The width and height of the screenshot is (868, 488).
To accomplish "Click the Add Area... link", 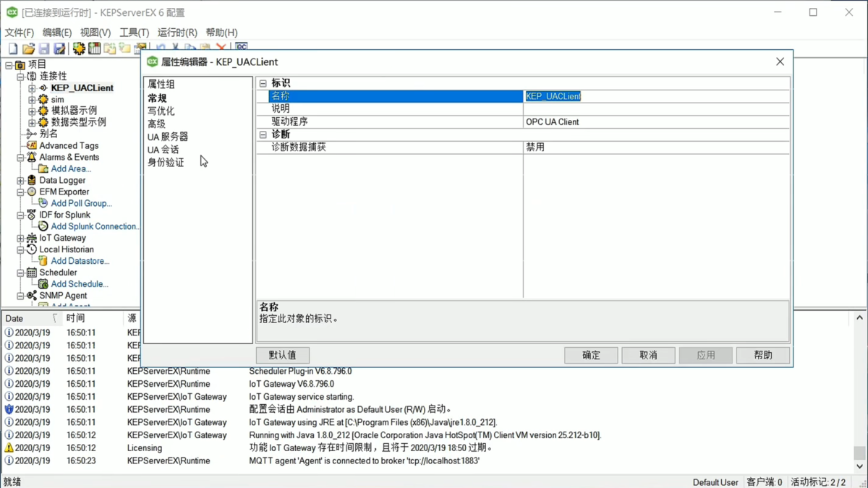I will (x=71, y=168).
